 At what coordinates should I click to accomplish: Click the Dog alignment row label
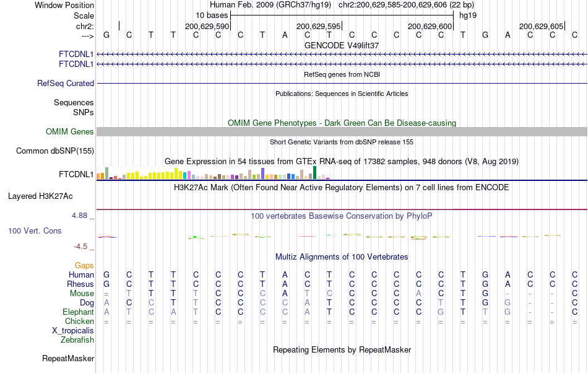(87, 303)
